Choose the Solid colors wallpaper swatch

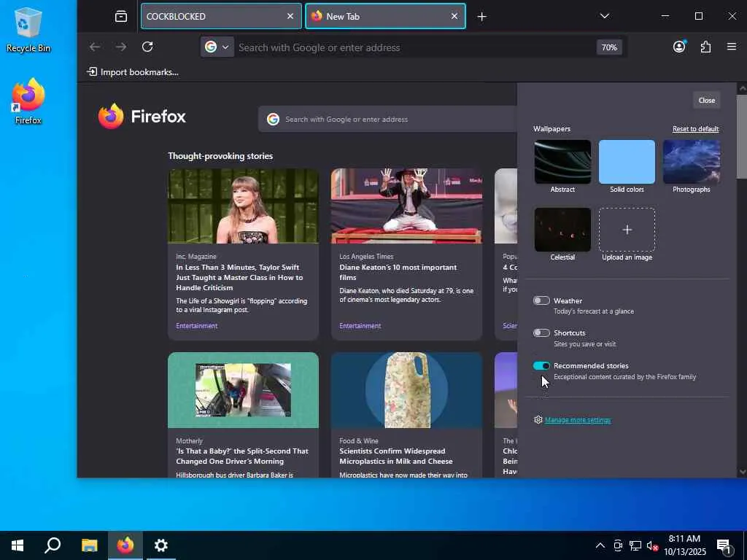[x=627, y=162]
